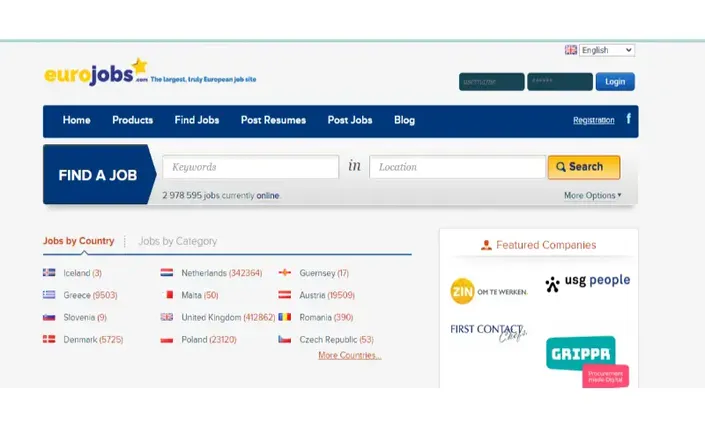Click the Iceland flag icon
This screenshot has height=427, width=705.
tap(49, 272)
